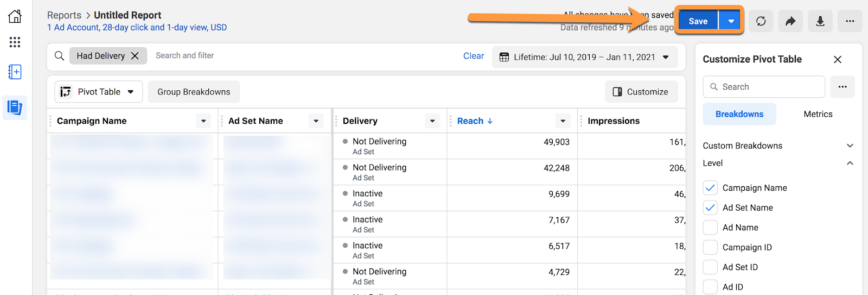Switch to the Breakdowns tab
This screenshot has height=295, width=868.
pos(739,114)
